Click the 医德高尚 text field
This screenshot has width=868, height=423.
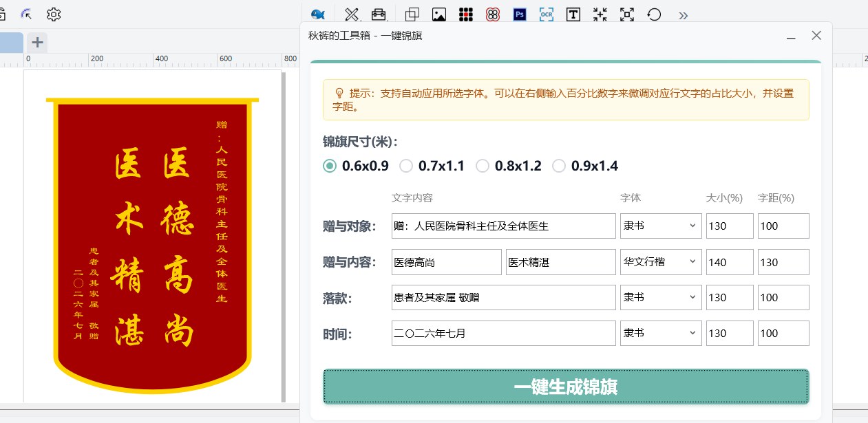446,262
